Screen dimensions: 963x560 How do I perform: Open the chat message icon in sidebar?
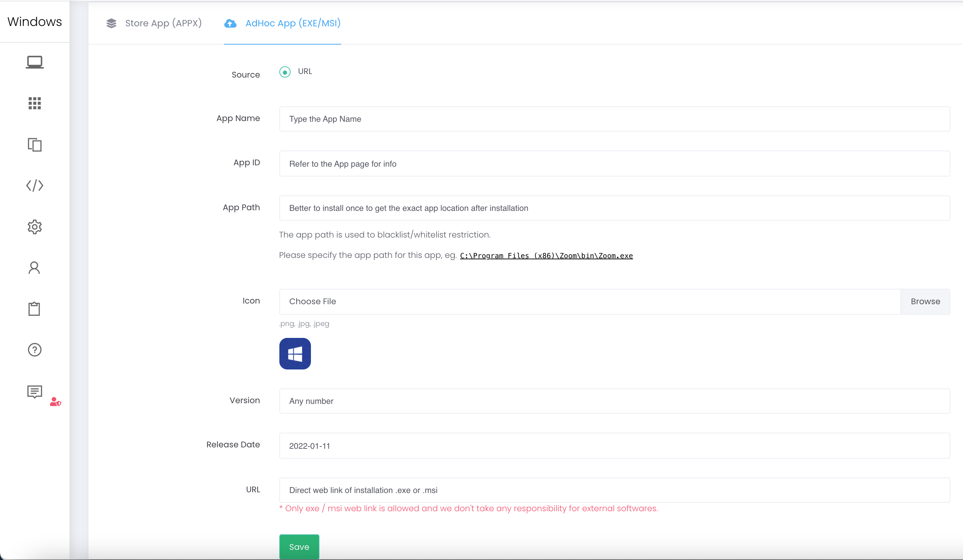pos(35,392)
